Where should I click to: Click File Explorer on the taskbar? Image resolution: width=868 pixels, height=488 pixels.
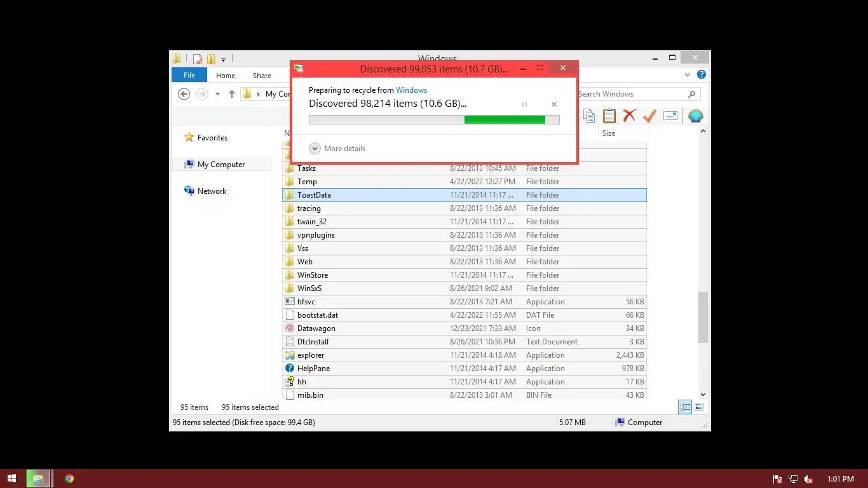38,478
